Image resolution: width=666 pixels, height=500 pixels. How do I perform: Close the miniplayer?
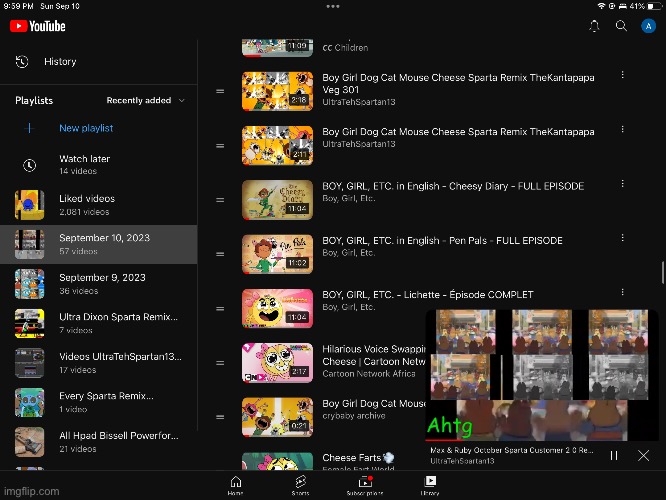coord(643,456)
